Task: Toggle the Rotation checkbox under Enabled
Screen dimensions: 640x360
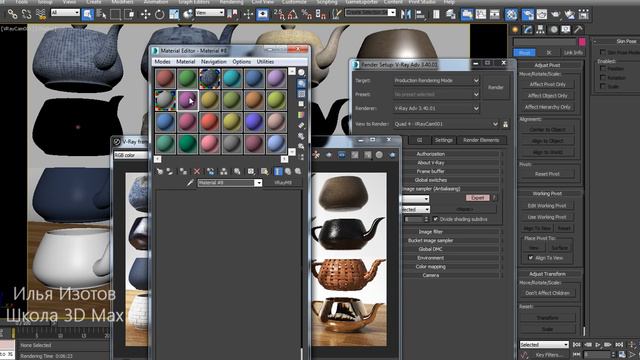Action: click(602, 78)
